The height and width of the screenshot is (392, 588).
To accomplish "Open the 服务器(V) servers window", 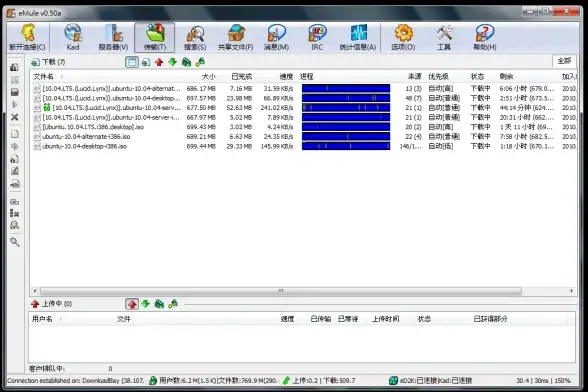I will [x=113, y=37].
